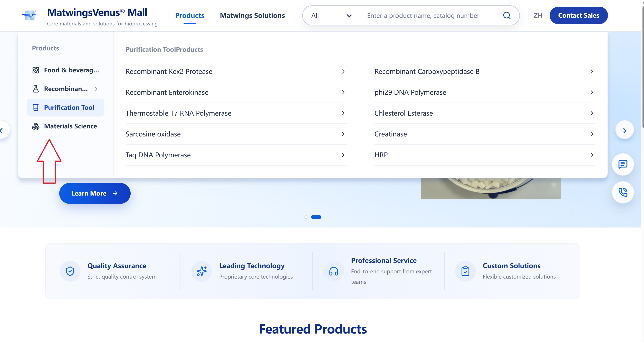Expand phi29 DNA Polymerase chevron

point(592,92)
